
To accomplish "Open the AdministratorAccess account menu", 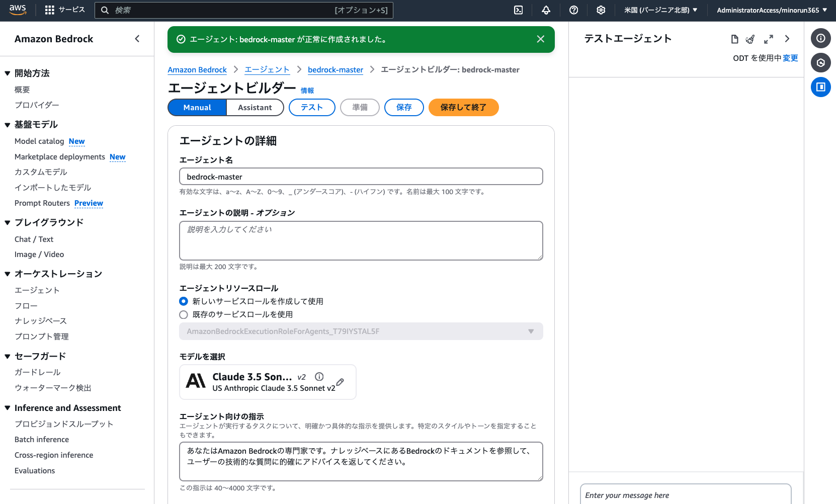I will (772, 10).
